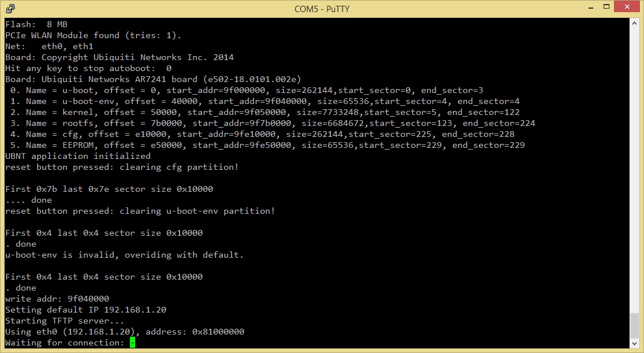This screenshot has width=644, height=353.
Task: Click the "UBNT application initialized" text
Action: (x=77, y=156)
